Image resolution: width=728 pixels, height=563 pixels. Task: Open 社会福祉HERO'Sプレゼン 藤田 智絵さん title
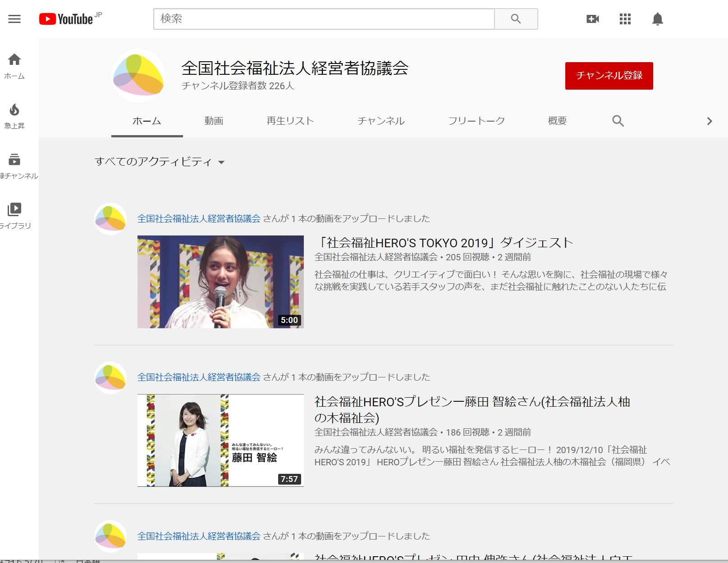click(472, 409)
